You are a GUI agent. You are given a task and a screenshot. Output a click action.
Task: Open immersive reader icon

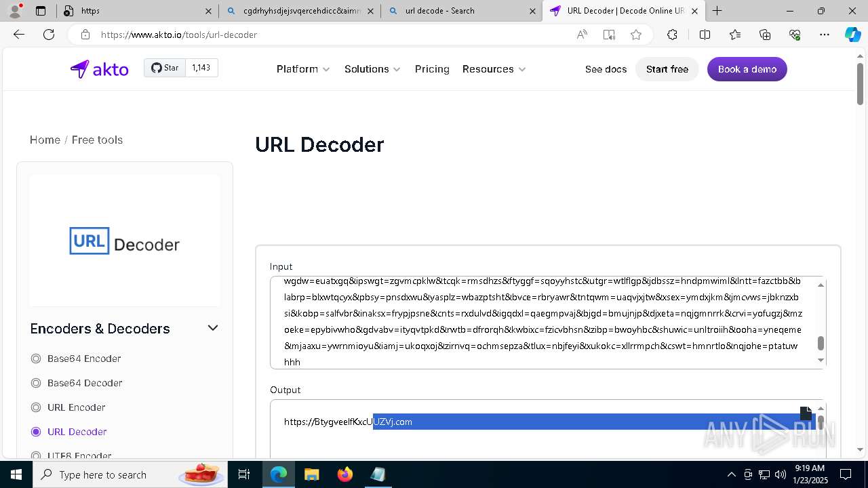click(609, 35)
